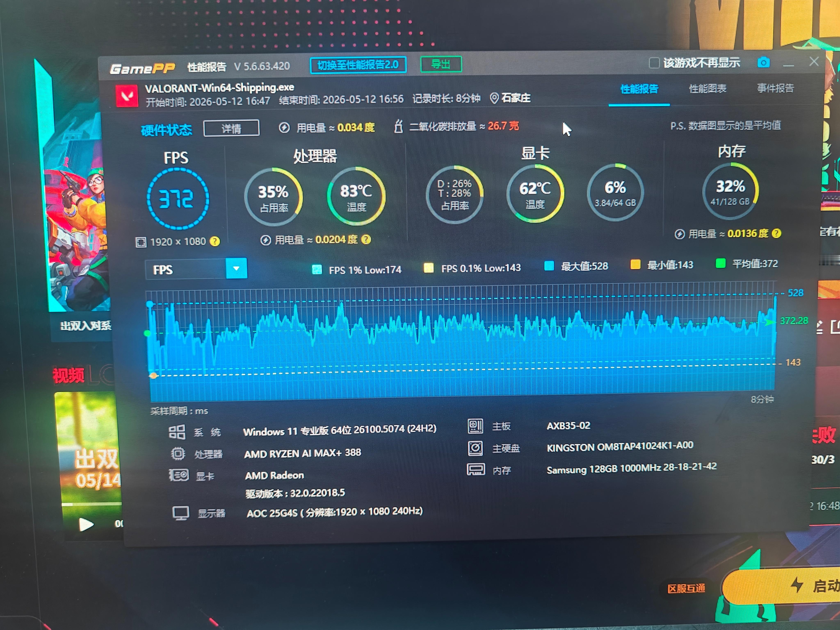840x630 pixels.
Task: Click the 最小值:143 orange legend swatch
Action: pos(635,264)
